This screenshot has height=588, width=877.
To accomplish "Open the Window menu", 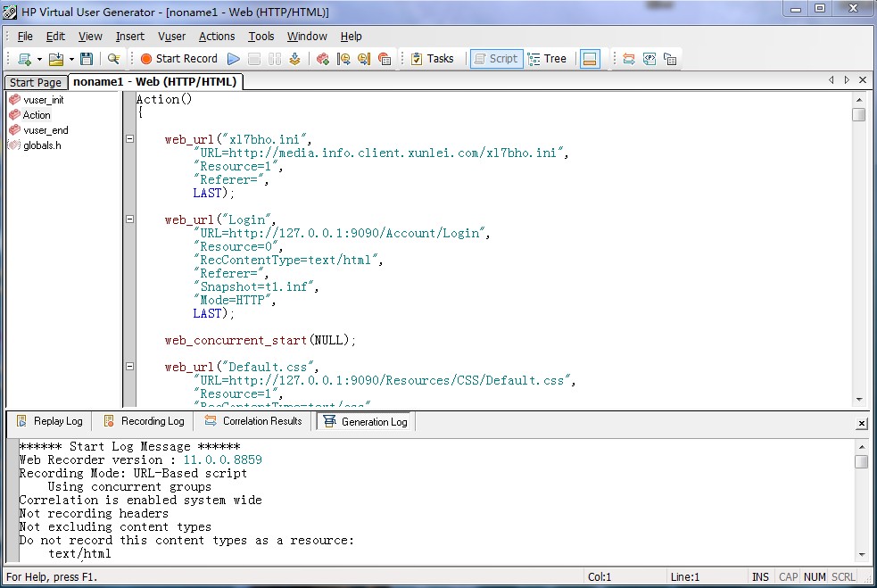I will (307, 37).
